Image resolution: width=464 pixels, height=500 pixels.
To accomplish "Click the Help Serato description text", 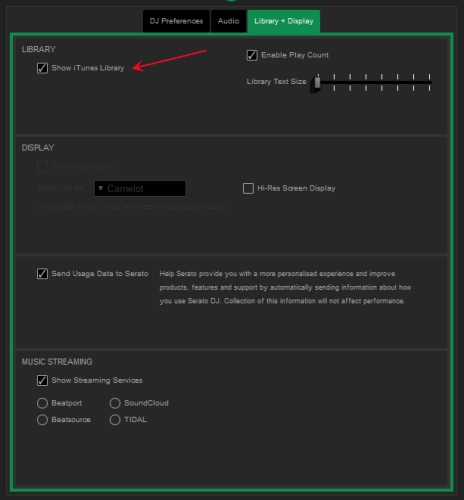I will [x=285, y=287].
